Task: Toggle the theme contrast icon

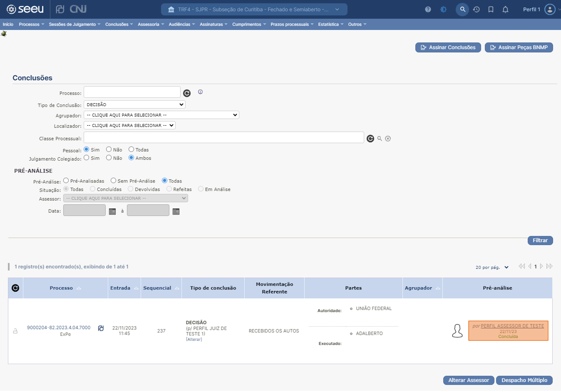Action: coord(443,9)
